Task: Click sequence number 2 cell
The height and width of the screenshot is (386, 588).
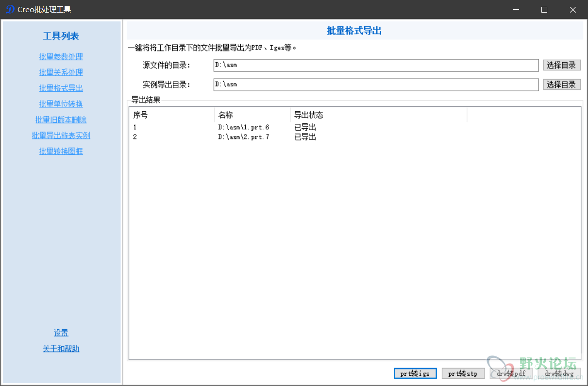Action: coord(135,137)
